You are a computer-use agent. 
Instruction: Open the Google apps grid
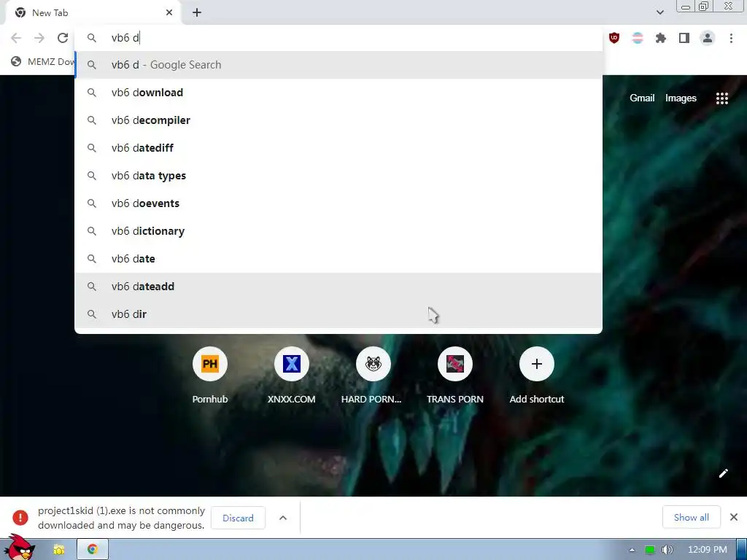pos(721,98)
